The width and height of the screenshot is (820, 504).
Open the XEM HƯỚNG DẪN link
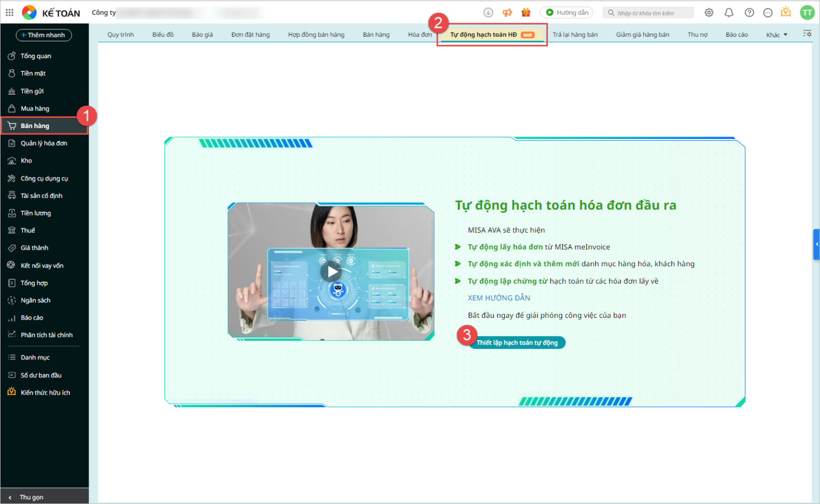tap(499, 298)
